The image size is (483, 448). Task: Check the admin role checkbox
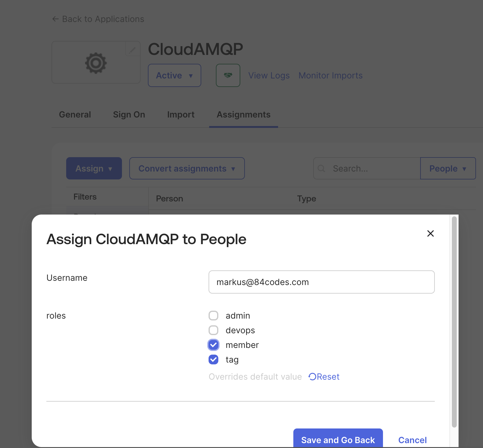click(213, 316)
